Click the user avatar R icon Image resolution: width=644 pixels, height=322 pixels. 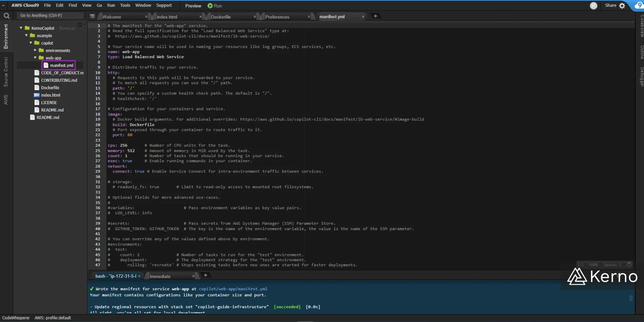(594, 6)
